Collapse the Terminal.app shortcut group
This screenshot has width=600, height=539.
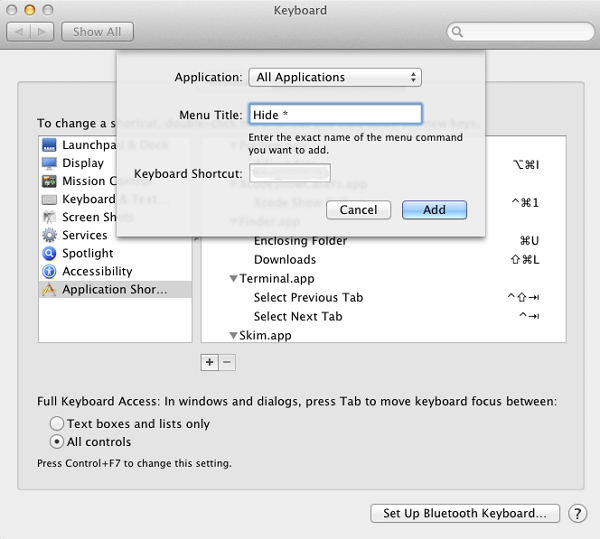(233, 279)
